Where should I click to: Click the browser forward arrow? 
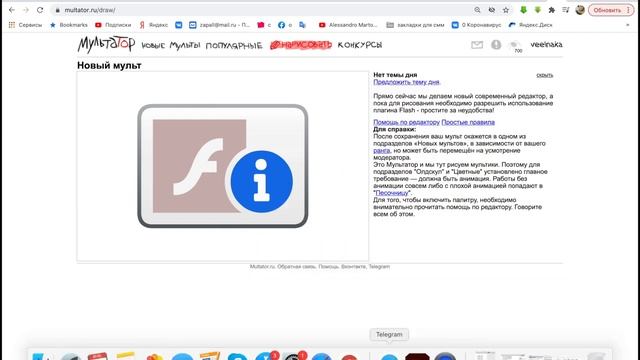coord(26,10)
